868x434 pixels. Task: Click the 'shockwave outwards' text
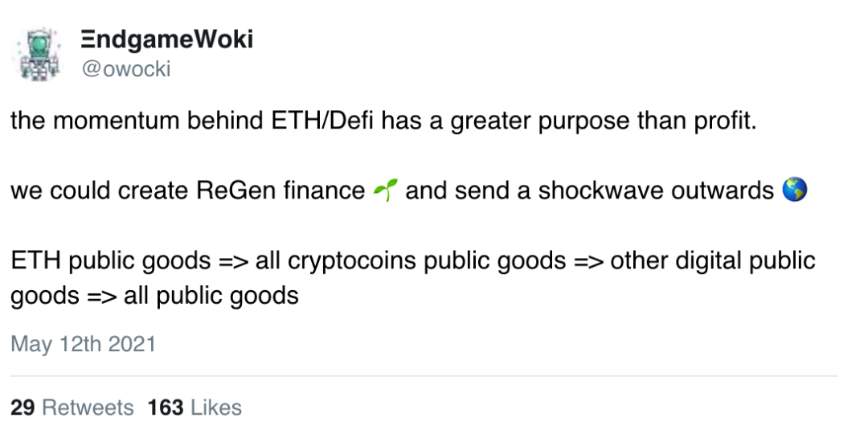click(656, 190)
